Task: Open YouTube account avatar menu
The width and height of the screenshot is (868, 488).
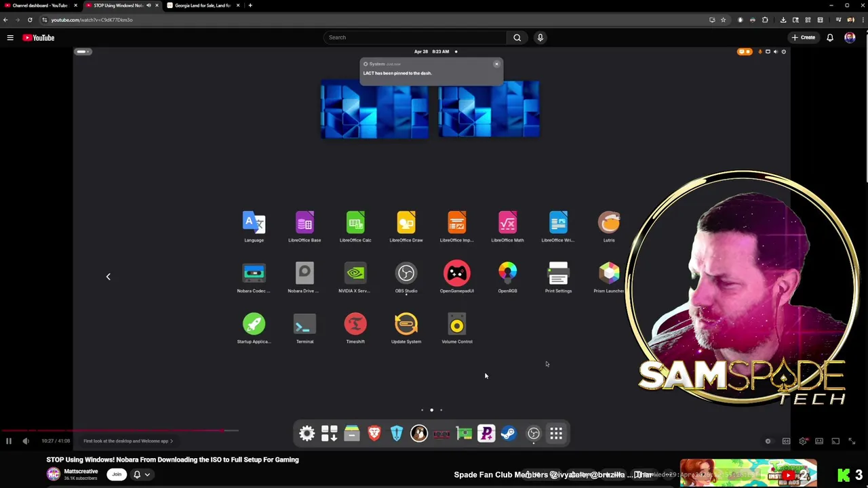Action: tap(850, 38)
